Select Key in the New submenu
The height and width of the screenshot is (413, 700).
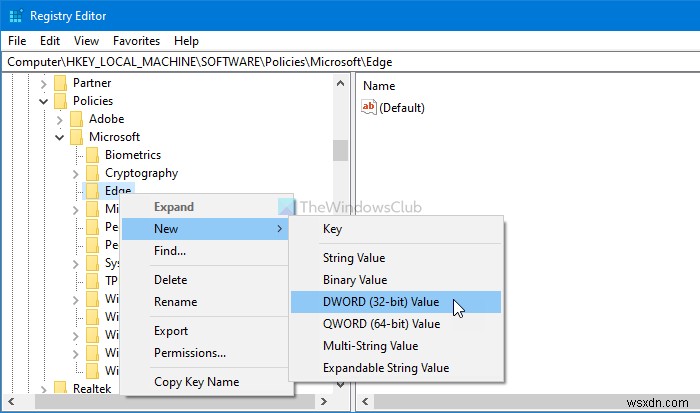pos(396,229)
